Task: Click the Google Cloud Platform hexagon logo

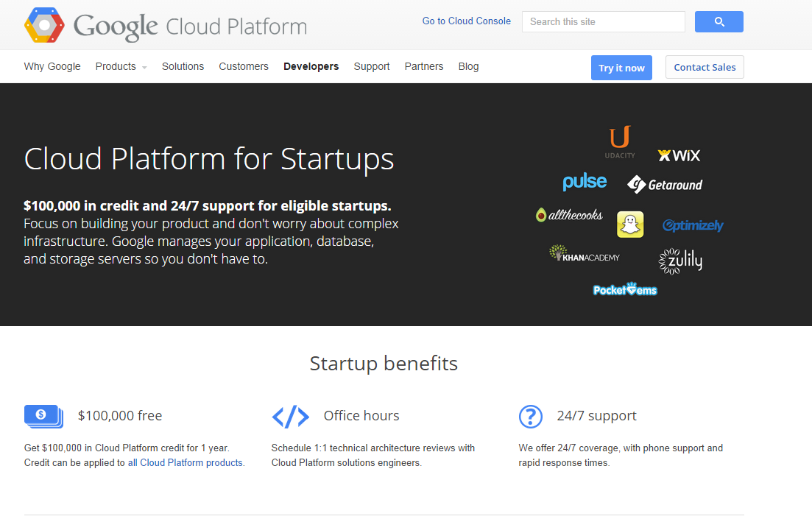Action: pos(44,25)
